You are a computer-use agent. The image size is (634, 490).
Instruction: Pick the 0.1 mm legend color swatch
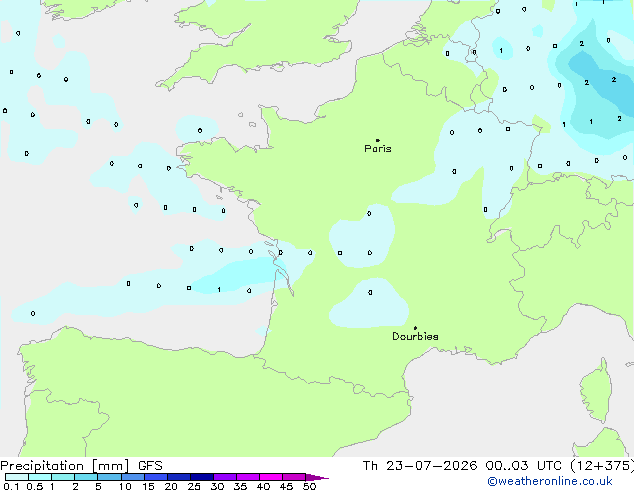coord(17,477)
